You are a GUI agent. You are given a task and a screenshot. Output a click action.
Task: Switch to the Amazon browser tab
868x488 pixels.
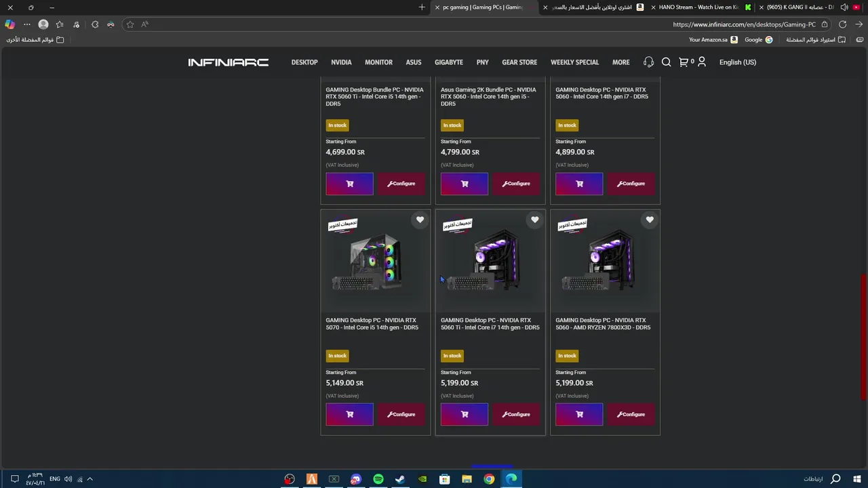coord(593,7)
